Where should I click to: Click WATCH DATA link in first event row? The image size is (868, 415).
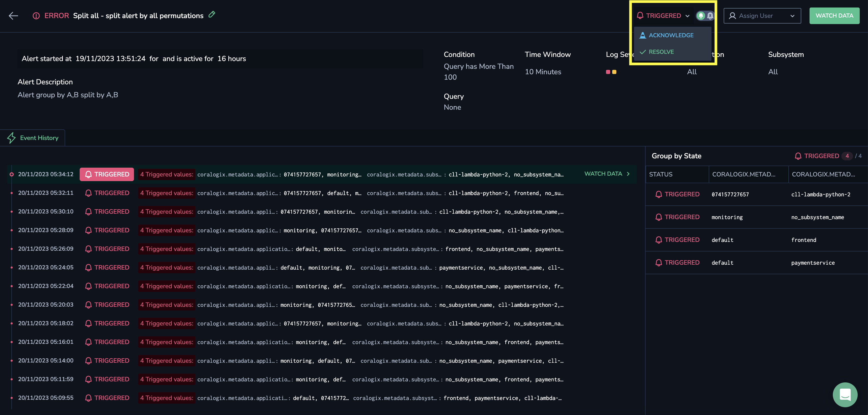click(603, 174)
